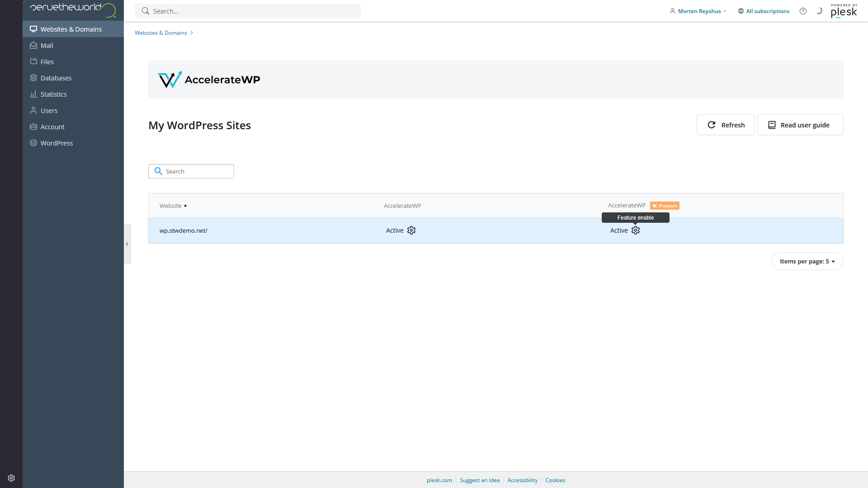Open plesk.com footer link
868x488 pixels.
pyautogui.click(x=439, y=480)
